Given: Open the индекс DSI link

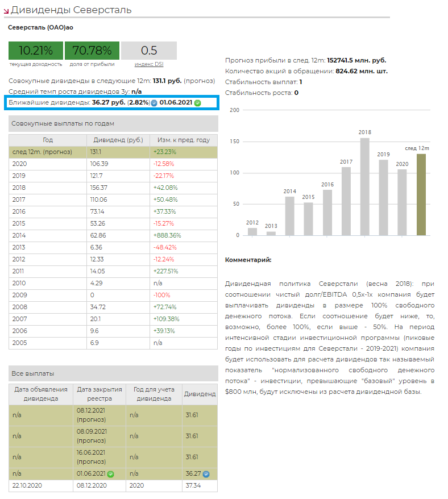Looking at the screenshot, I should (x=149, y=64).
